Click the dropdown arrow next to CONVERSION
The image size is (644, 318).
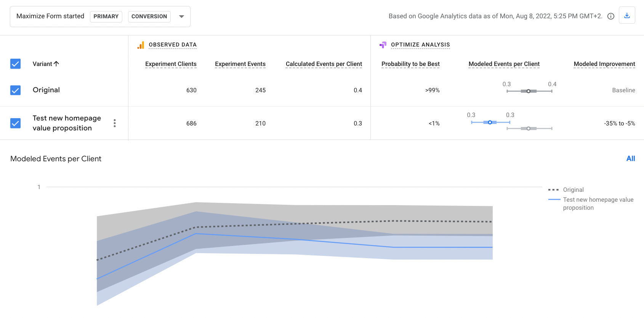coord(181,16)
